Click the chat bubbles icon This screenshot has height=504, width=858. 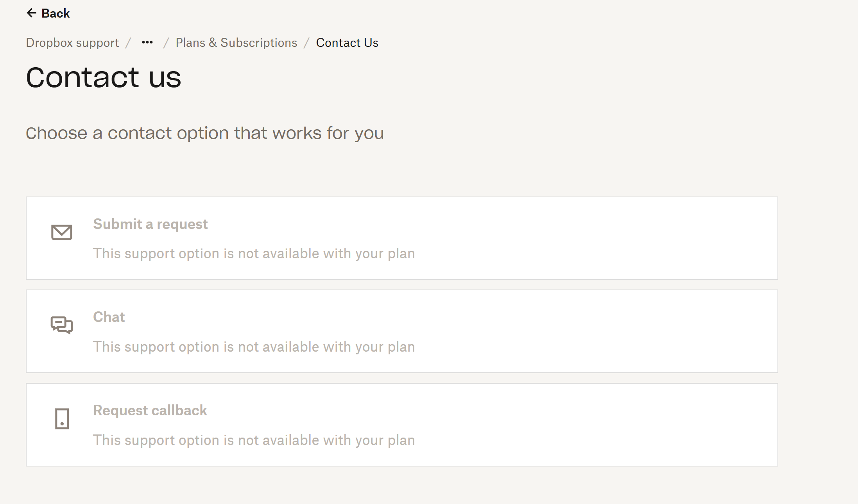point(62,325)
